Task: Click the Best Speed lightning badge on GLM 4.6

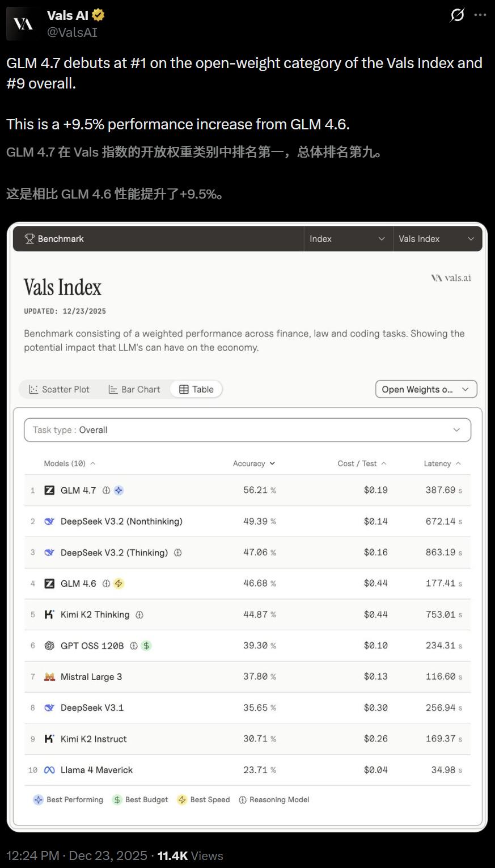Action: [x=119, y=583]
